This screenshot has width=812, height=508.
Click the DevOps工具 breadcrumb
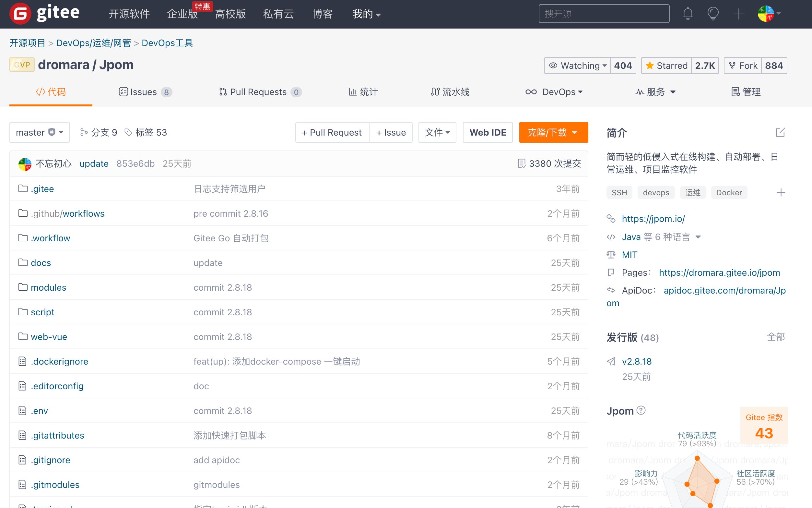[x=167, y=43]
